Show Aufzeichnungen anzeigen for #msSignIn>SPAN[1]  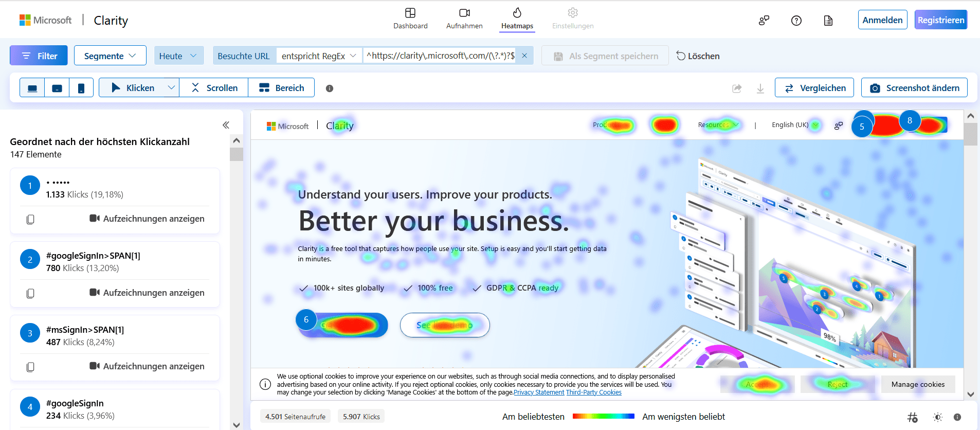pyautogui.click(x=147, y=366)
